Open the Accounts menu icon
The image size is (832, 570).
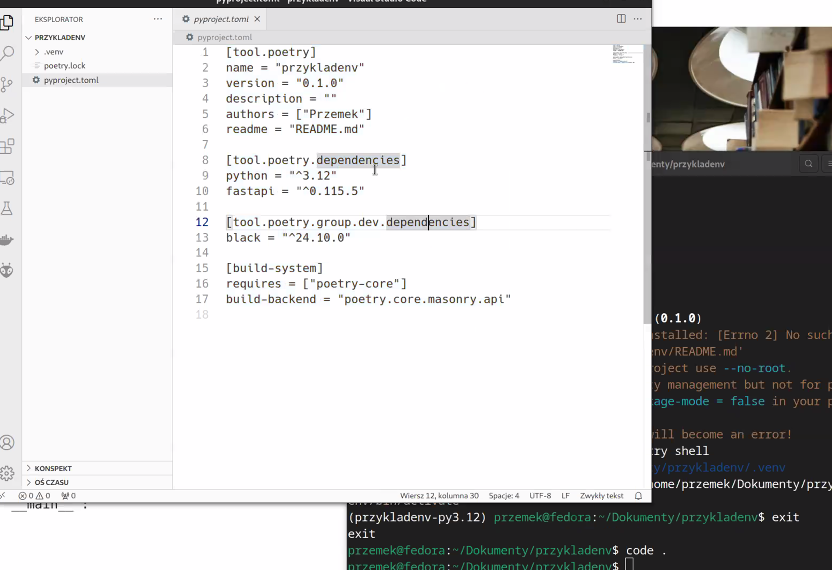coord(7,443)
